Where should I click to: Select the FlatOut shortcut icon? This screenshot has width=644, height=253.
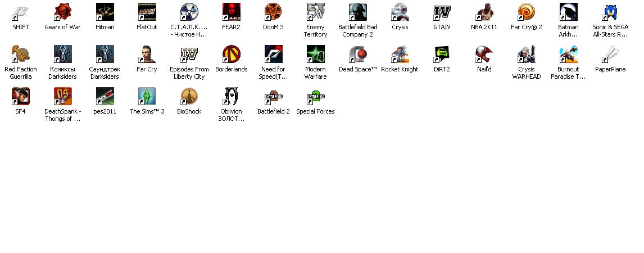pyautogui.click(x=147, y=12)
